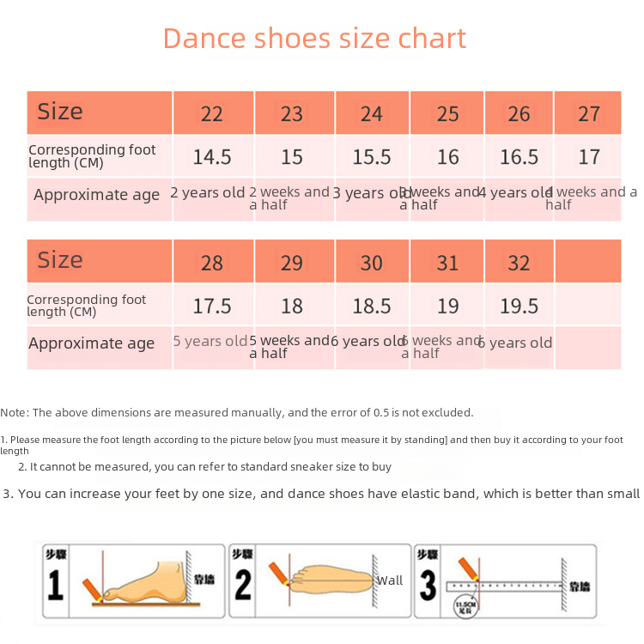This screenshot has height=644, width=644.
Task: Click the Size header above sizes 28–32
Action: point(60,260)
